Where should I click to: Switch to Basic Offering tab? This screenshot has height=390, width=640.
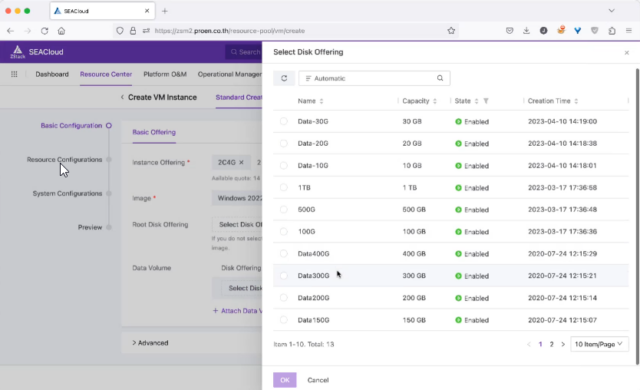(154, 132)
